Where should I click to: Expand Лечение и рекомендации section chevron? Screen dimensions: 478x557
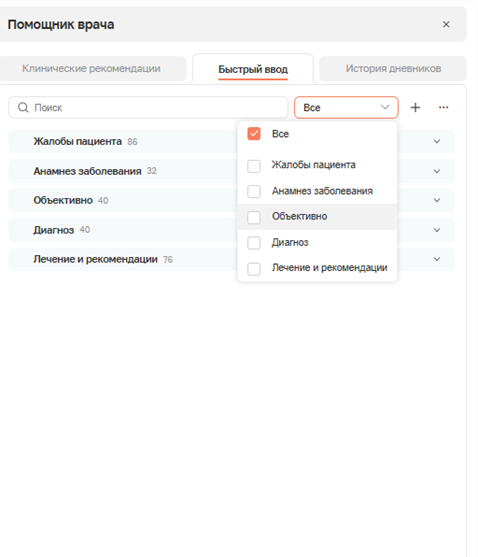(x=437, y=259)
